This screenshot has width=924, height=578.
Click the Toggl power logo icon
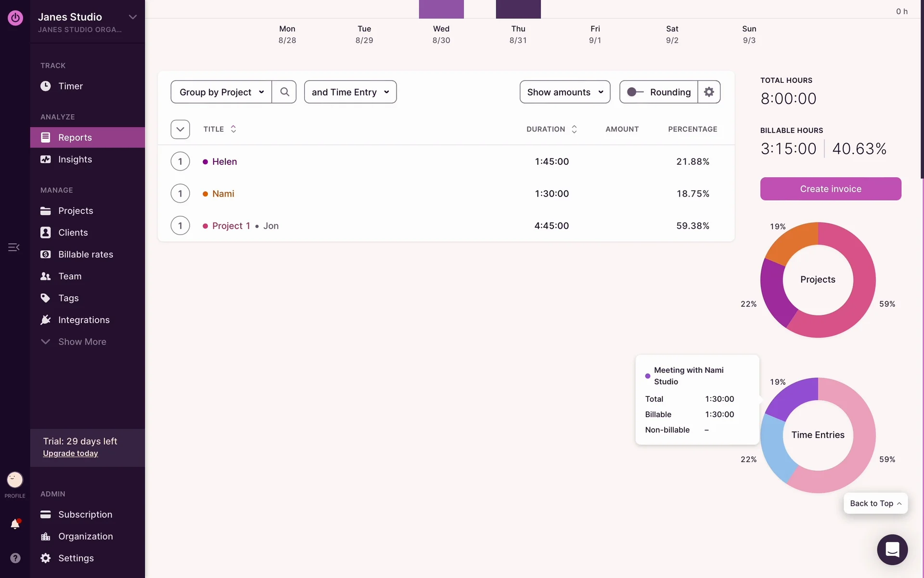[x=15, y=18]
